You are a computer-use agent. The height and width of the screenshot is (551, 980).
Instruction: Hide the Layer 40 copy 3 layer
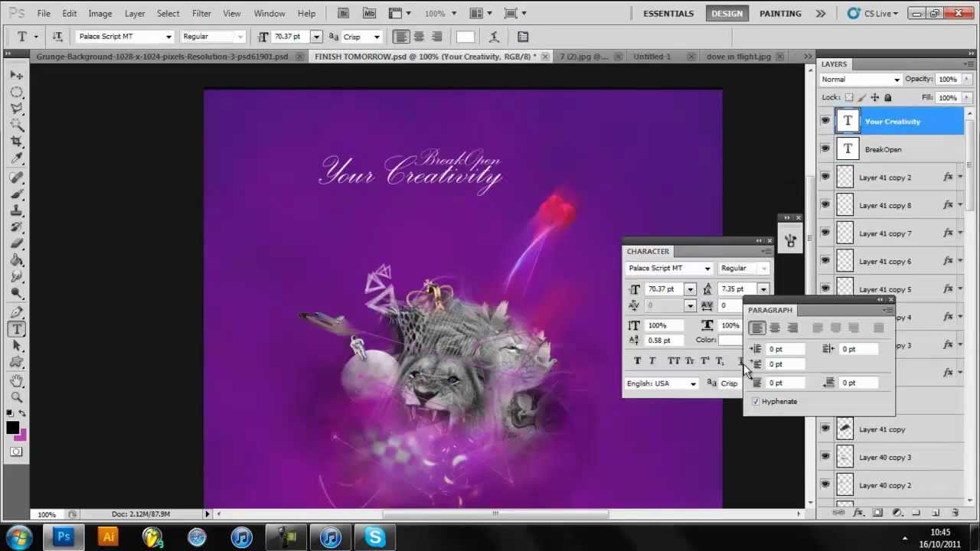tap(825, 457)
